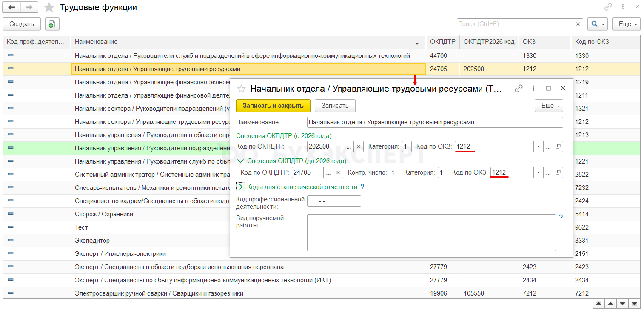Image resolution: width=644 pixels, height=310 pixels.
Task: Click help question mark near Вид поручаемой работы
Action: pyautogui.click(x=561, y=218)
